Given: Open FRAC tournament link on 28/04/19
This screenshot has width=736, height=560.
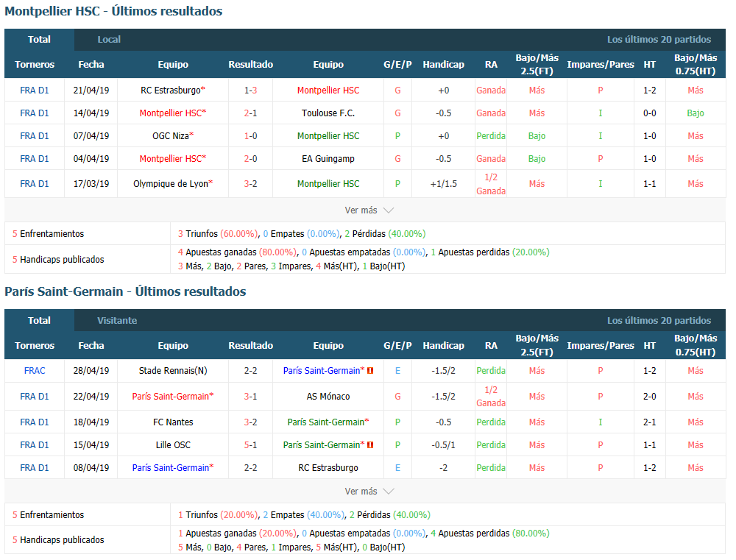Looking at the screenshot, I should click(x=35, y=371).
